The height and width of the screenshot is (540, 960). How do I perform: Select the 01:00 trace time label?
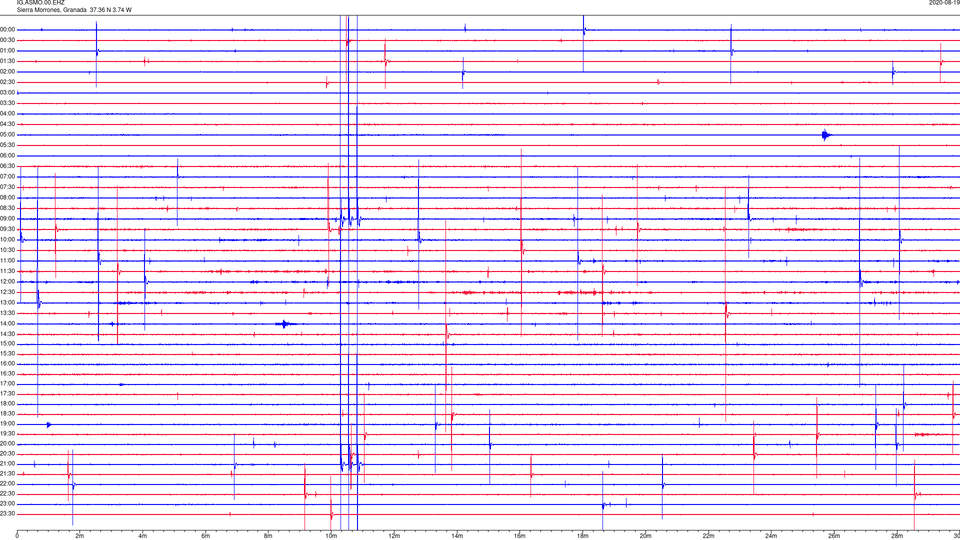click(x=8, y=51)
